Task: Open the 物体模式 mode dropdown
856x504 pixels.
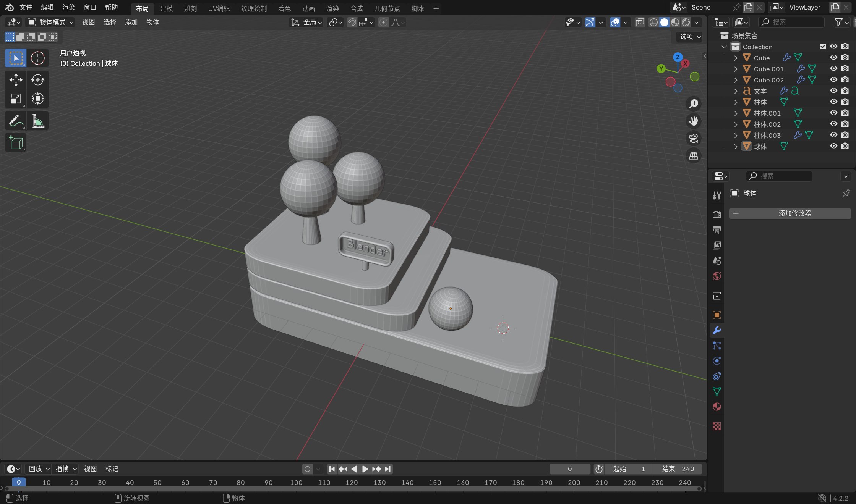Action: 50,23
